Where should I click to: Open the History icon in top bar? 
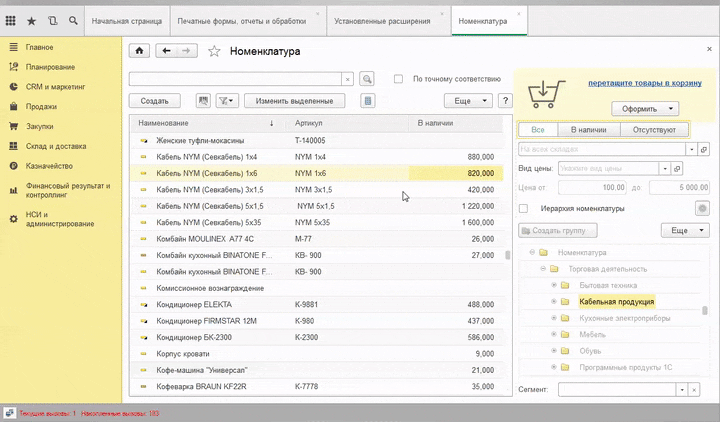52,21
